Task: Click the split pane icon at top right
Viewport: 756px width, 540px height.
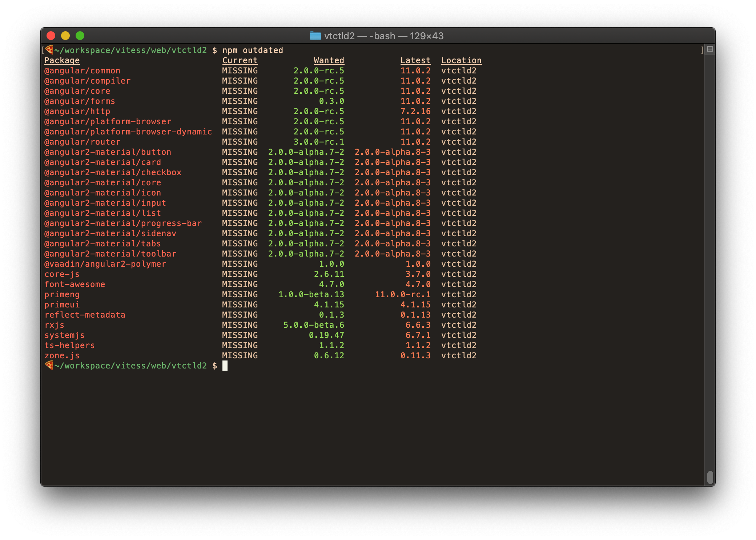Action: coord(710,49)
